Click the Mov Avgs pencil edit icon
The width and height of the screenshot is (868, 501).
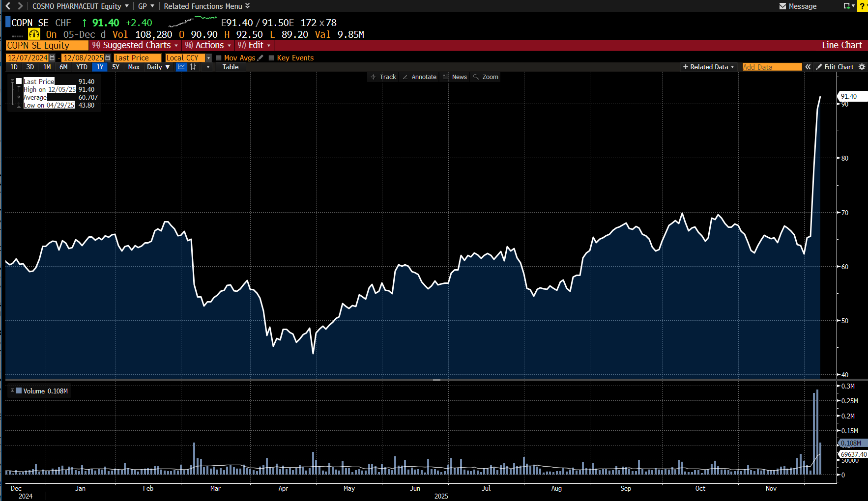[260, 58]
